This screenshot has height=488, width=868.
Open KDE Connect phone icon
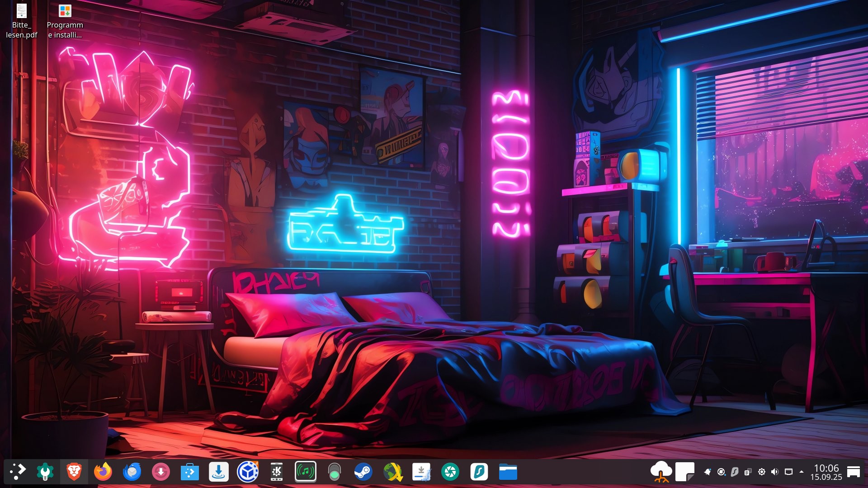click(276, 472)
